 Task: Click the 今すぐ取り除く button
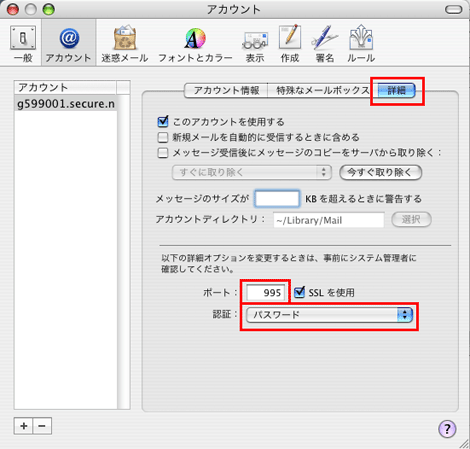pos(380,172)
